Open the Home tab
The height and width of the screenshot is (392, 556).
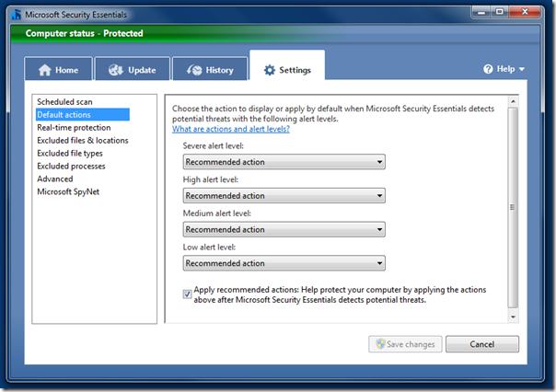click(58, 69)
